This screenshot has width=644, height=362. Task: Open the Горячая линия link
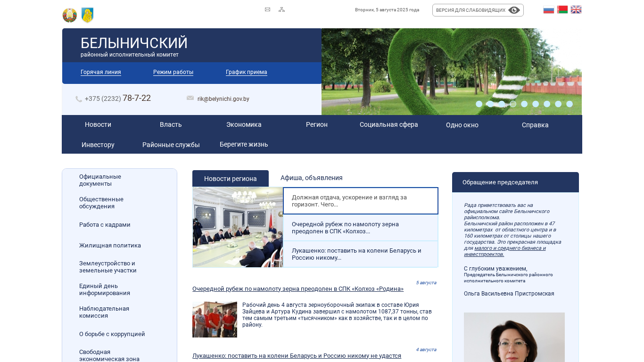click(x=101, y=72)
